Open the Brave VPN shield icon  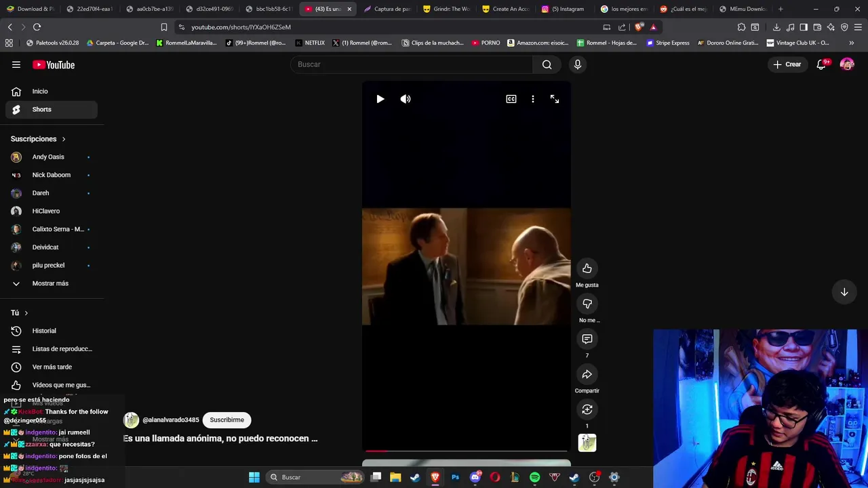tap(844, 27)
